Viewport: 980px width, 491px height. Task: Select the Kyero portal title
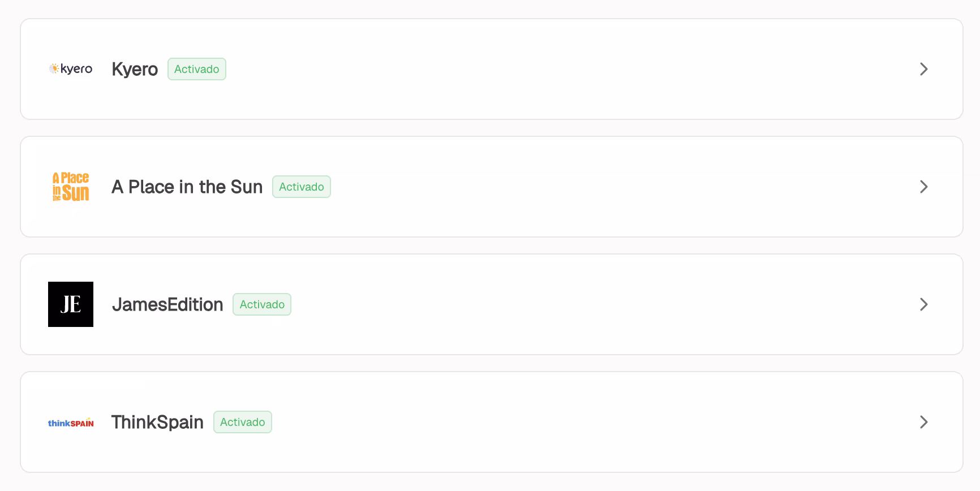tap(135, 69)
